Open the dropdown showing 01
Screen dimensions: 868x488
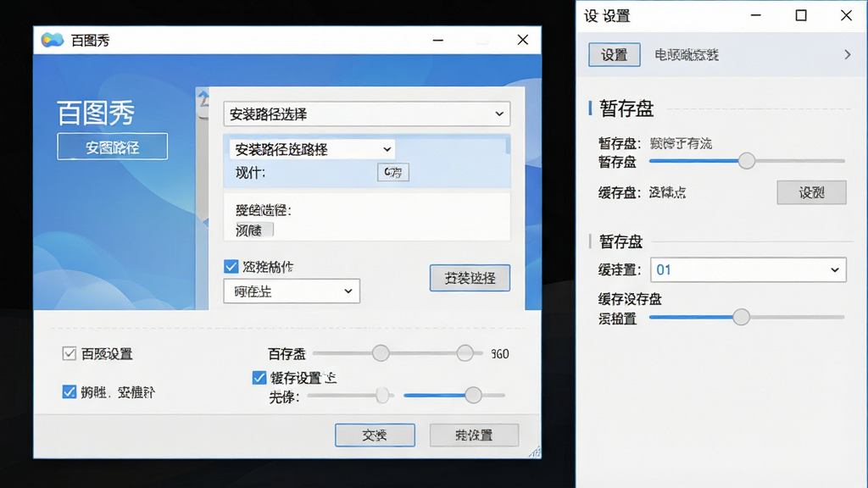point(748,270)
